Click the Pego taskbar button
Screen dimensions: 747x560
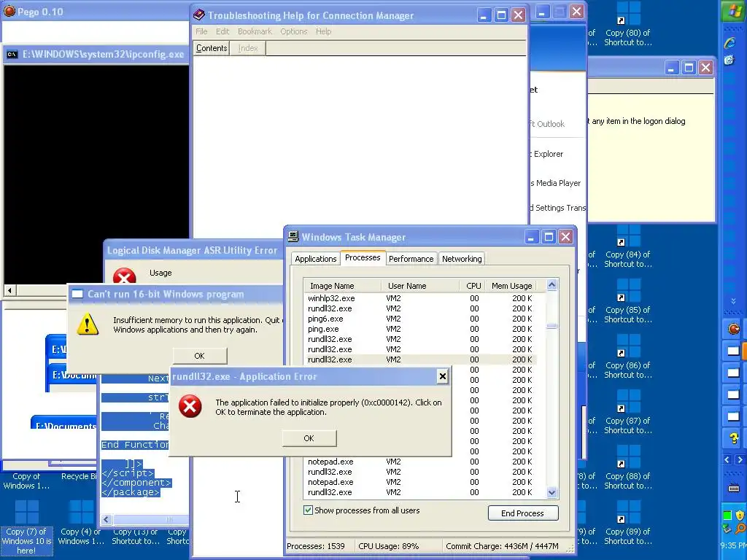(x=733, y=329)
